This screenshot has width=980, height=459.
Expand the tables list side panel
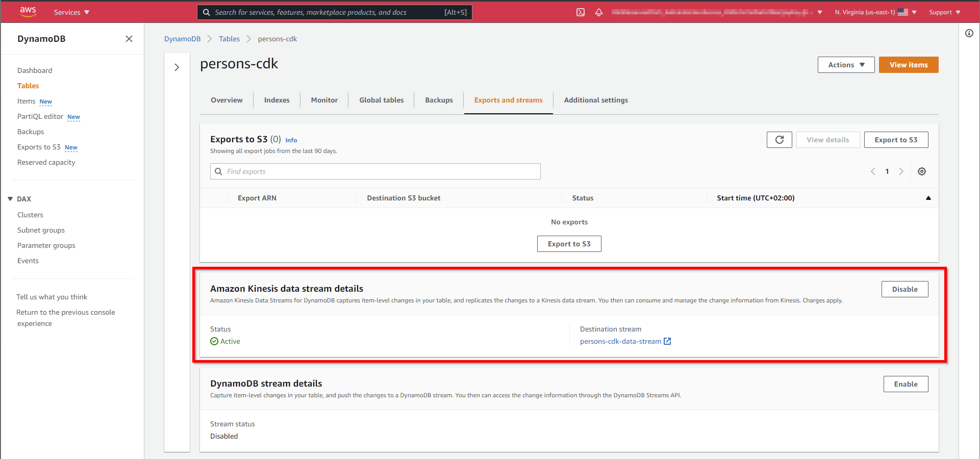pos(177,67)
